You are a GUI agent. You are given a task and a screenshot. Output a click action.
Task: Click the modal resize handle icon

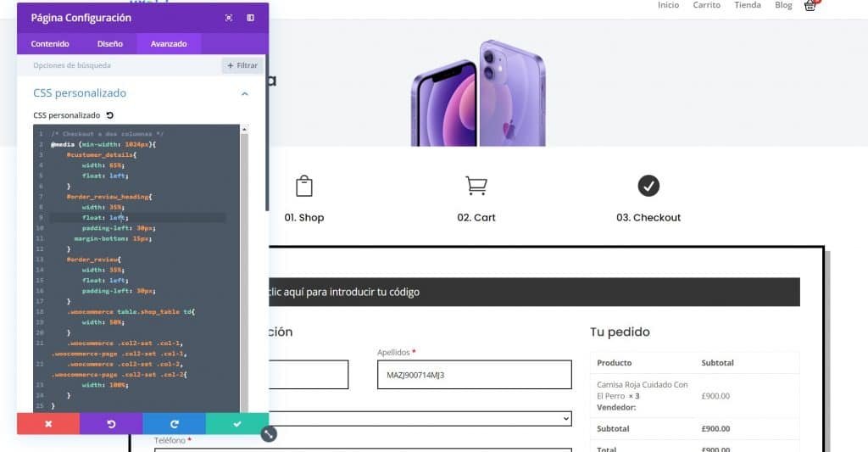(269, 433)
